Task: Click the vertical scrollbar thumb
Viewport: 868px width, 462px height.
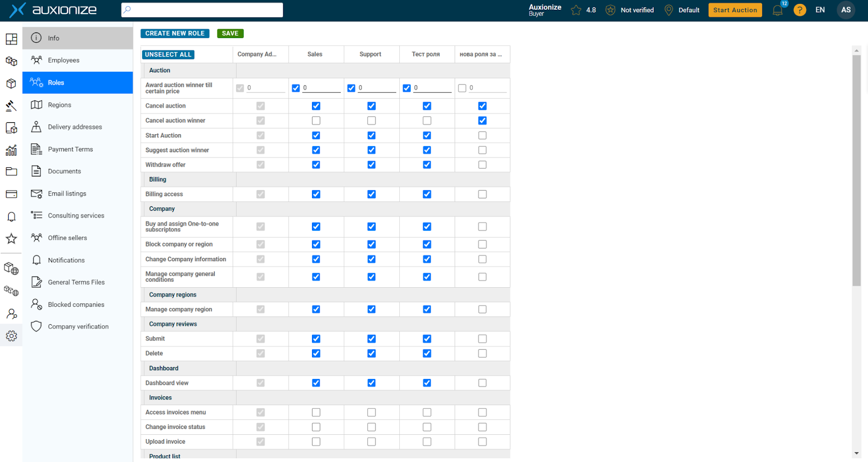Action: pyautogui.click(x=857, y=170)
